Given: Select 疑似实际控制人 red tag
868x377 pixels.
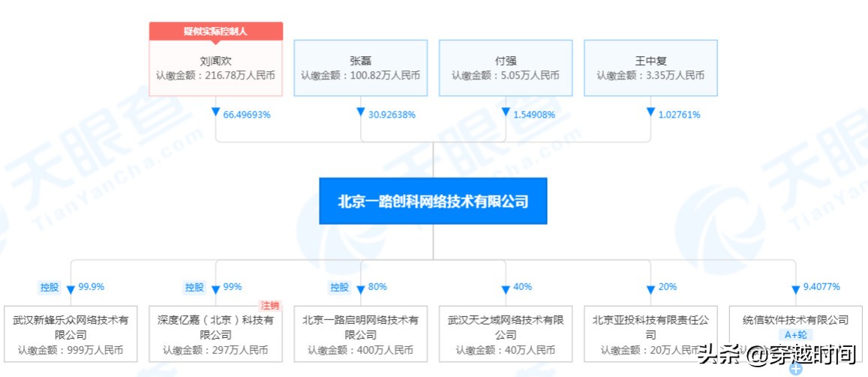Looking at the screenshot, I should [216, 31].
